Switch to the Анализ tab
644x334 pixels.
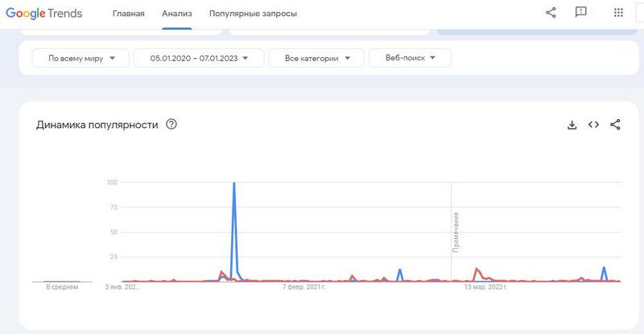[176, 14]
